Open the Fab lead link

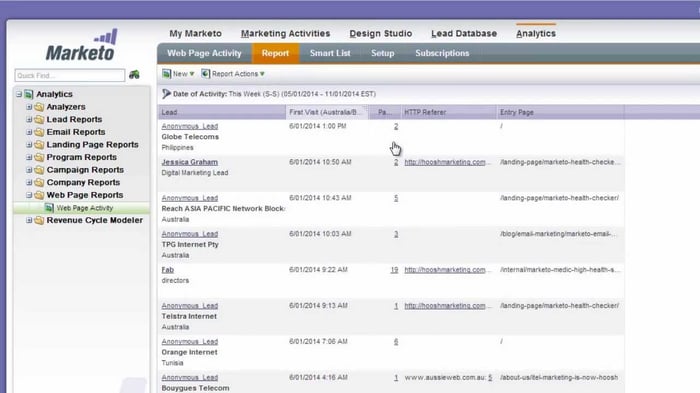pos(167,270)
